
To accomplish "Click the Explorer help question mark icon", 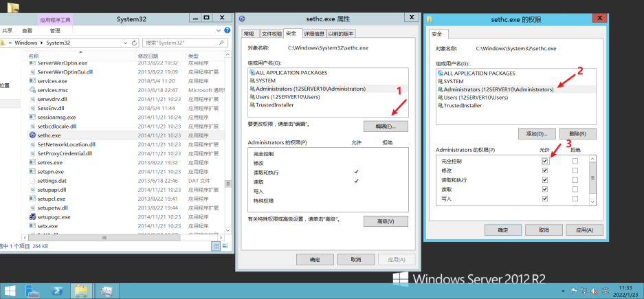I will pos(227,30).
